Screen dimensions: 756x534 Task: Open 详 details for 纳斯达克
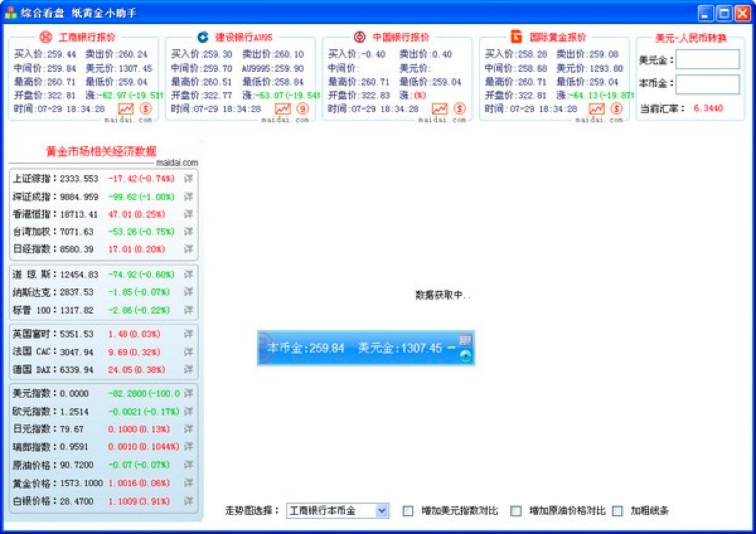[x=188, y=292]
